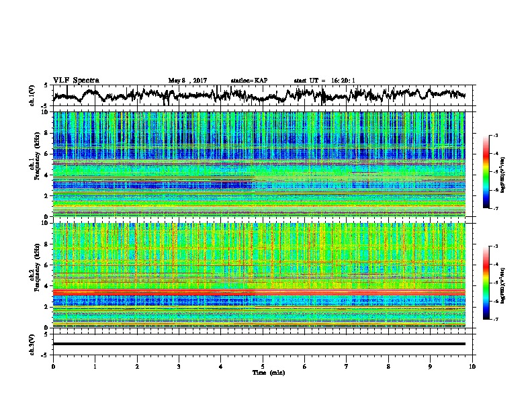Click the ch.1 spectrogram panel
This screenshot has width=532, height=411.
259,164
